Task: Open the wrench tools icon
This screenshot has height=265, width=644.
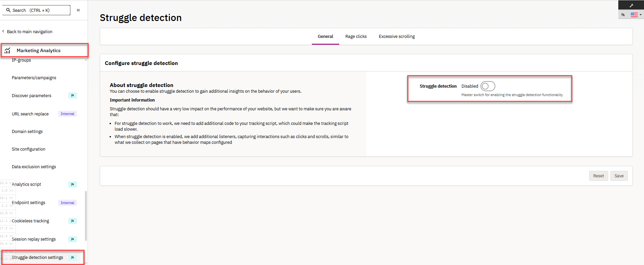Action: point(631,5)
